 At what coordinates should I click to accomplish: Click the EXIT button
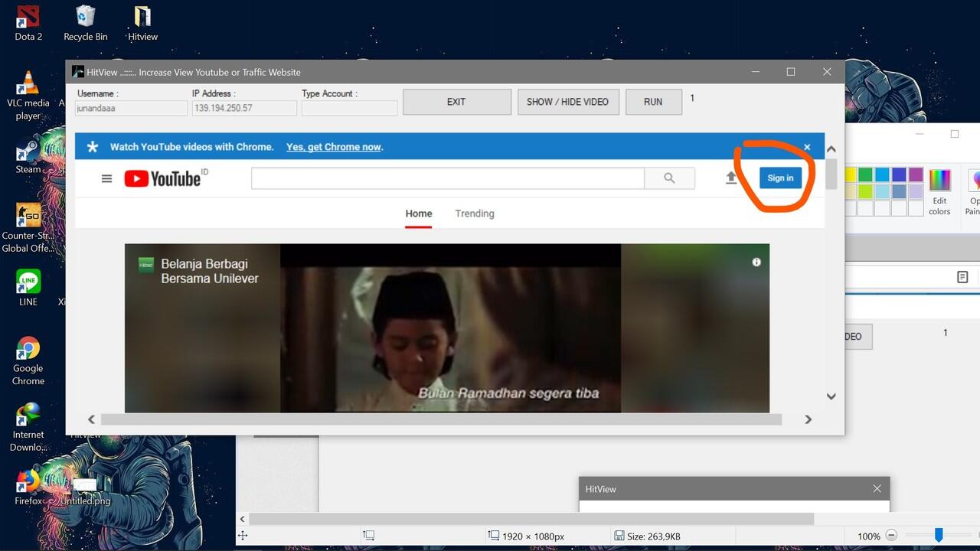click(456, 102)
